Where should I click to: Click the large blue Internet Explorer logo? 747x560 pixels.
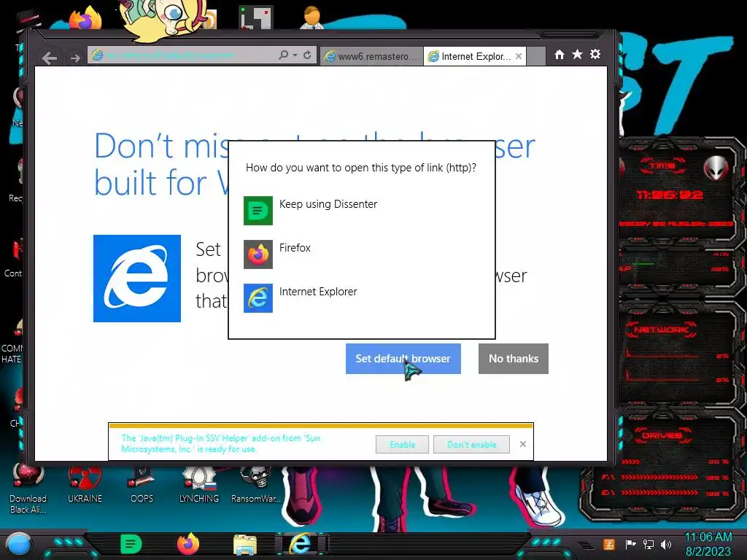[137, 279]
